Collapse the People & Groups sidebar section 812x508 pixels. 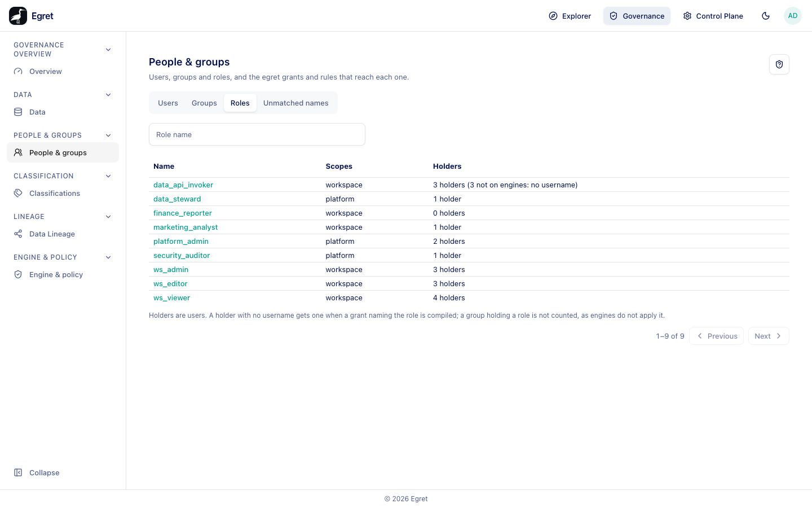108,135
